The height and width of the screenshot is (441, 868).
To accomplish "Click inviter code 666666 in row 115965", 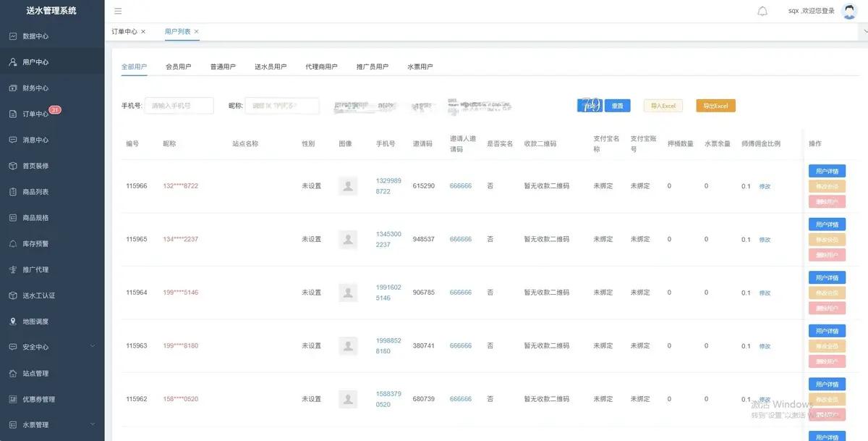I will tap(461, 239).
